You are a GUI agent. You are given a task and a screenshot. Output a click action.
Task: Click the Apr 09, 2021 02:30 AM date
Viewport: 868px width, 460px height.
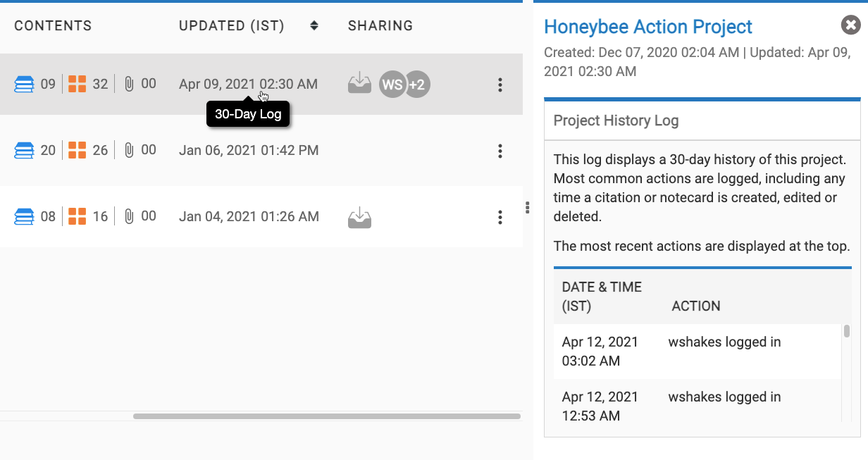click(248, 85)
